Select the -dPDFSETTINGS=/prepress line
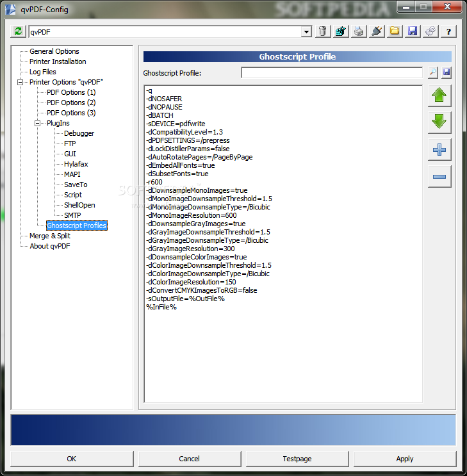The image size is (467, 476). tap(188, 140)
